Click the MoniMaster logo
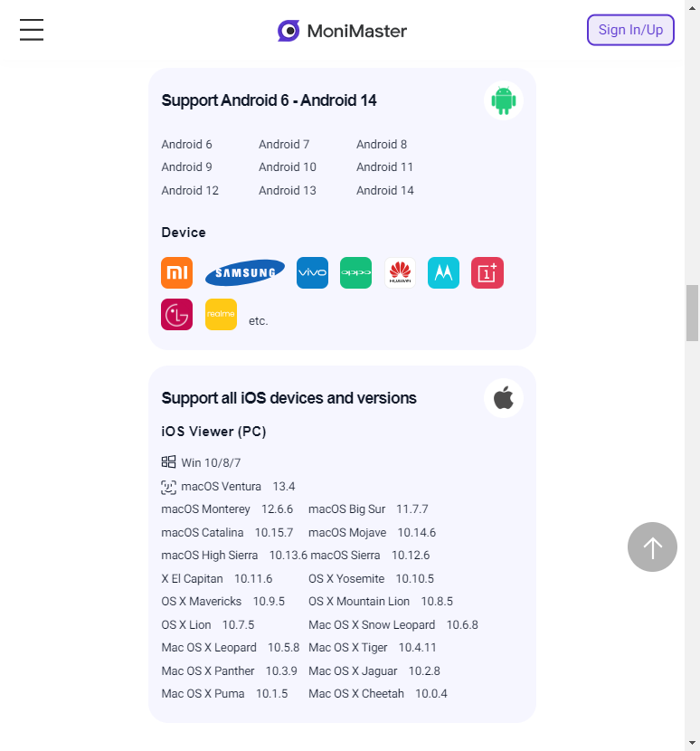Viewport: 700px width, 751px height. click(342, 31)
